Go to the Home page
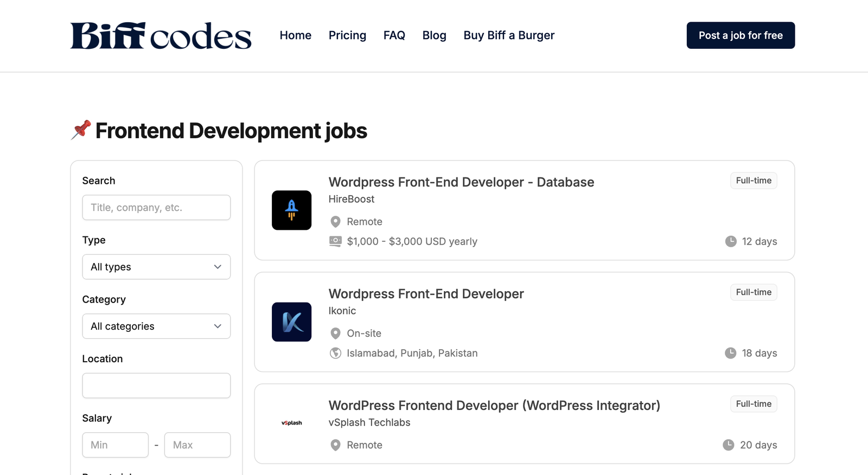 click(x=296, y=35)
